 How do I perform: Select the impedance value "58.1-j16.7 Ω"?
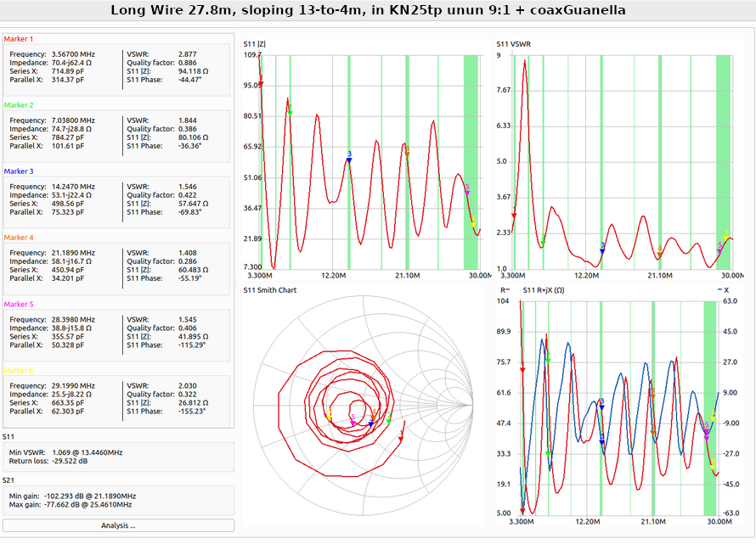point(71,261)
